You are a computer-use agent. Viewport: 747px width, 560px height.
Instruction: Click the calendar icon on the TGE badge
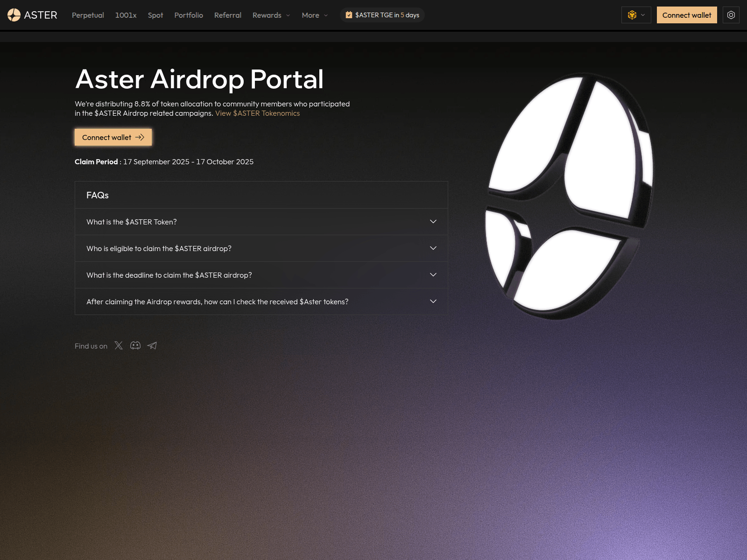[348, 14]
